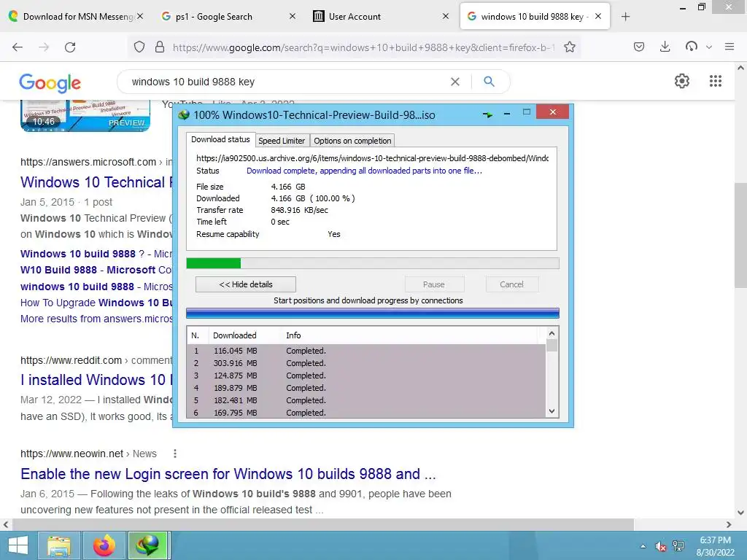Click the green arrow icon in IDM title bar

coord(487,114)
